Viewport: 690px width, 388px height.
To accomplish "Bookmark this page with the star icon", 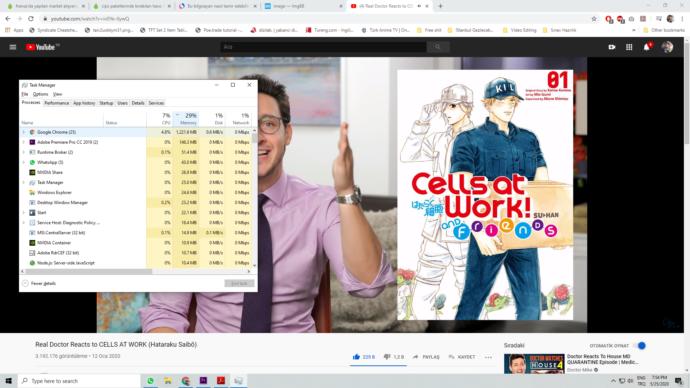I will pos(594,18).
